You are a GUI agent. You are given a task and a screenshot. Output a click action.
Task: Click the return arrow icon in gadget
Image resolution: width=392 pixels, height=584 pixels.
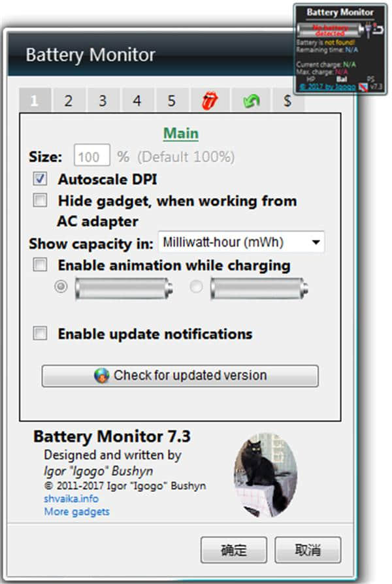(x=378, y=29)
